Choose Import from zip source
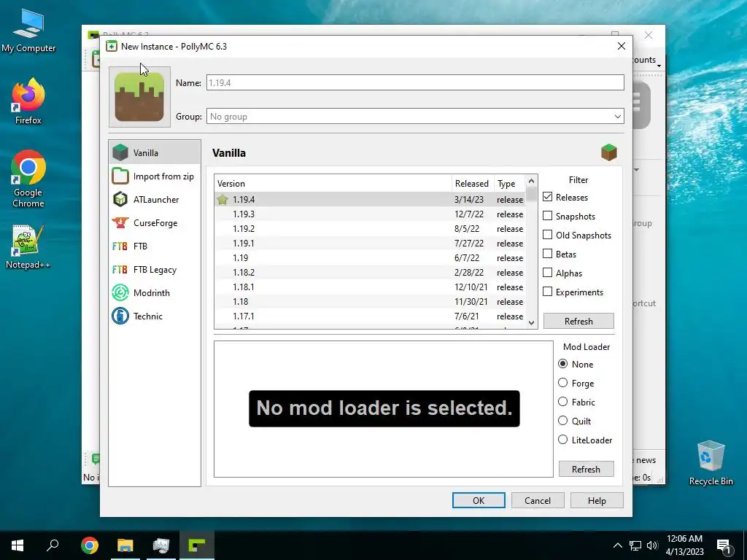 [155, 176]
